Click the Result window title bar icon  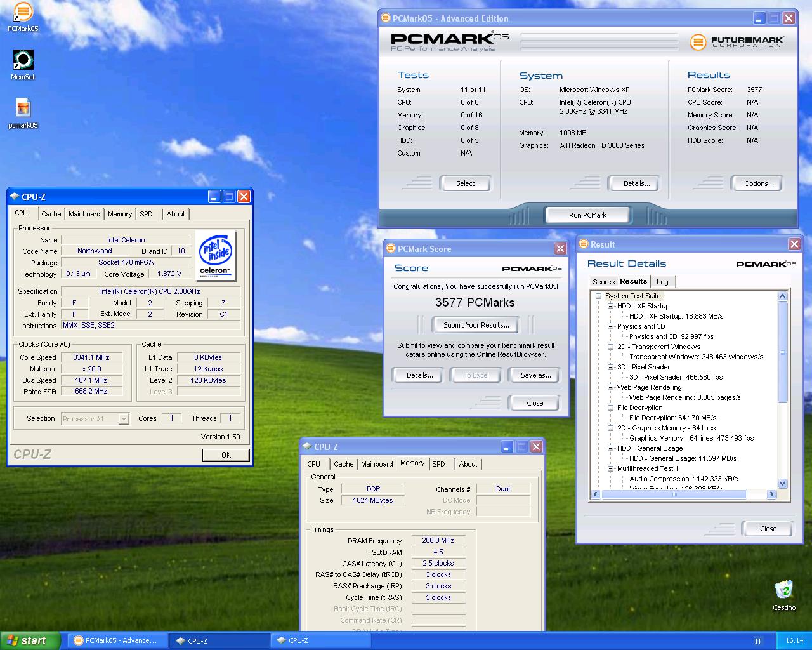pyautogui.click(x=583, y=244)
